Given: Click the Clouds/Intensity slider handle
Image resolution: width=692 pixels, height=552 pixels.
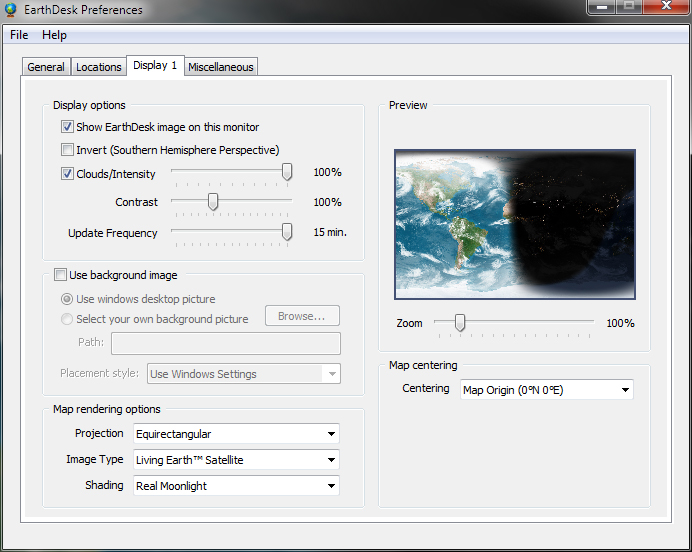Looking at the screenshot, I should click(x=287, y=173).
